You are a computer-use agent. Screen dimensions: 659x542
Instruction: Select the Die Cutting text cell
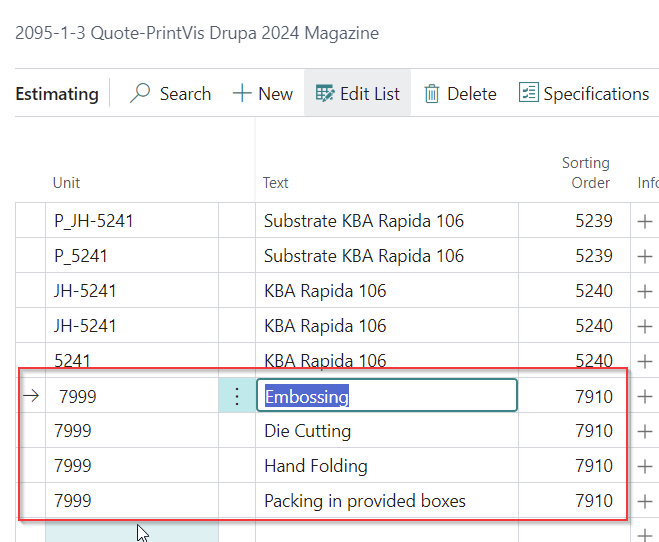386,431
